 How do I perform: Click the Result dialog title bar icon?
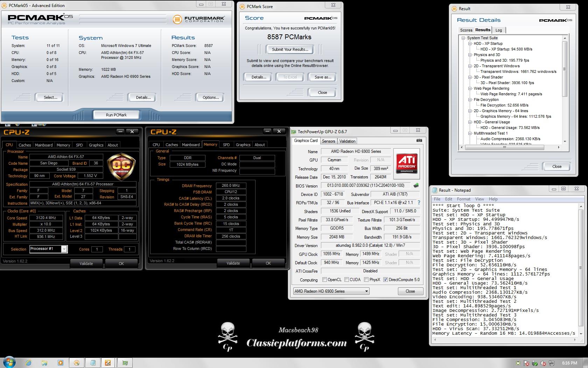(x=454, y=8)
